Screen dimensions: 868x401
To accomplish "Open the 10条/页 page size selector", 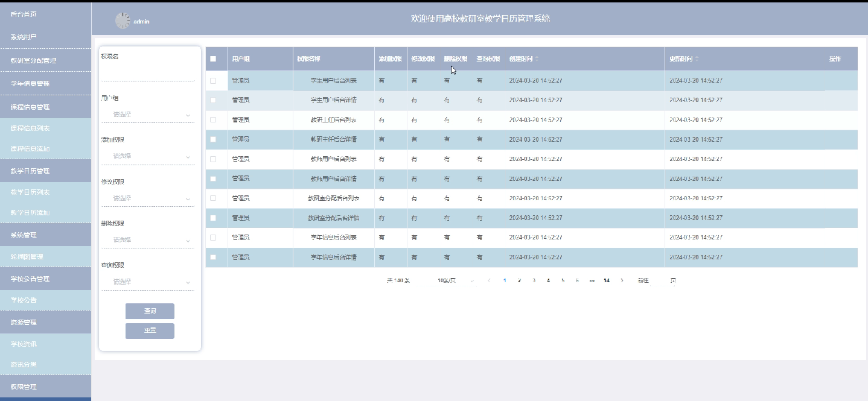I will point(456,281).
